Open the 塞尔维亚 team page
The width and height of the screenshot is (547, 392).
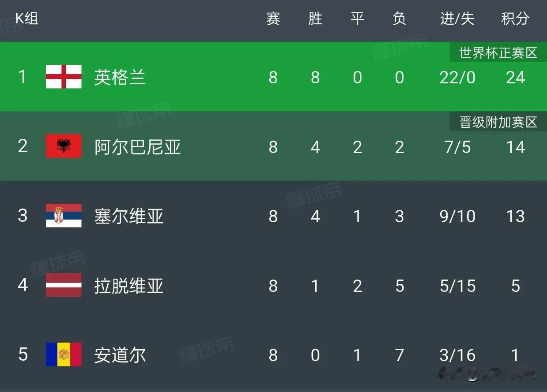point(128,216)
